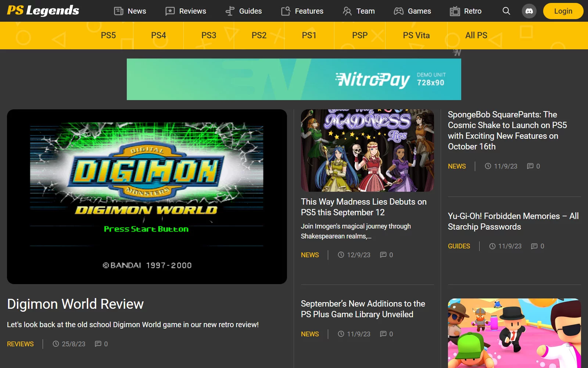Click comment icon in SpongeBob article meta
The width and height of the screenshot is (588, 368).
pos(530,166)
